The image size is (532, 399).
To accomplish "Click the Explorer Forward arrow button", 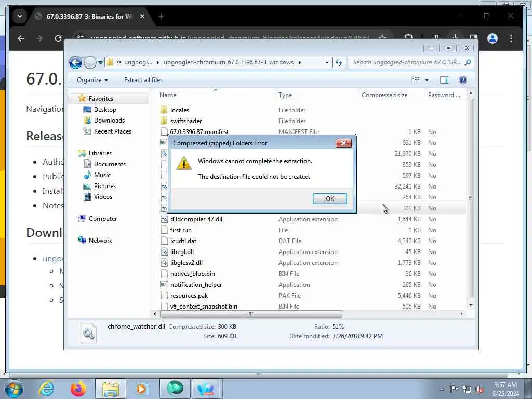I will tap(90, 62).
